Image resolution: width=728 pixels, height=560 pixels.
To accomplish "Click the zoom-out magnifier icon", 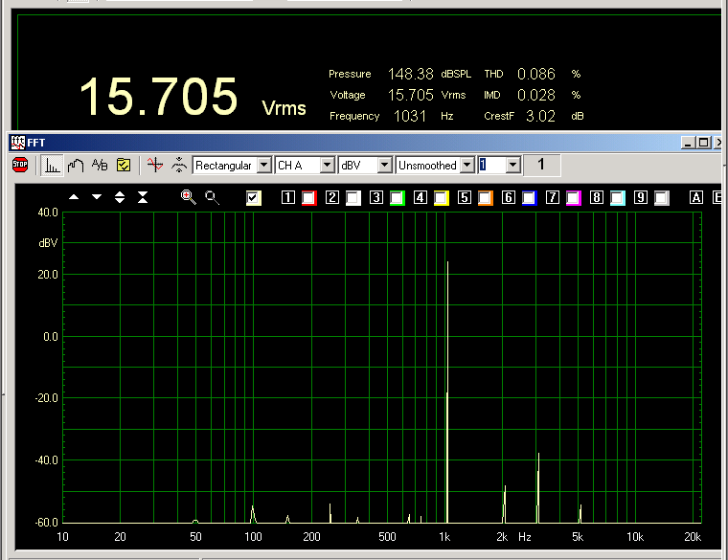I will [212, 197].
